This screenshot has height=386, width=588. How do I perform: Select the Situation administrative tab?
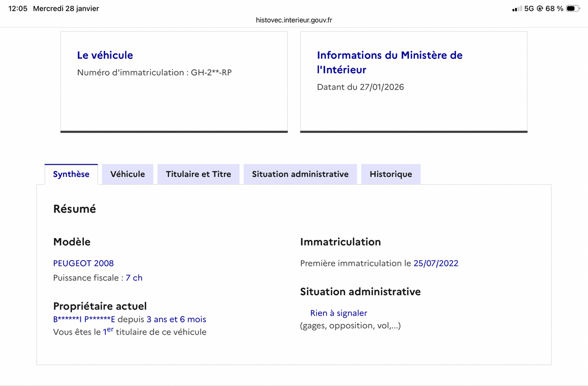pos(300,174)
